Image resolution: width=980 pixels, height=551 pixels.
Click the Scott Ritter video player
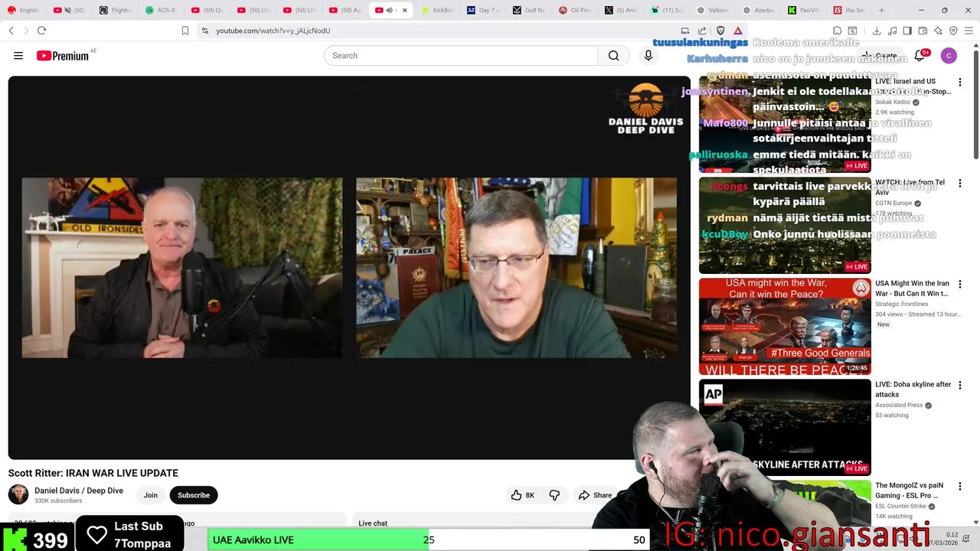pyautogui.click(x=349, y=268)
